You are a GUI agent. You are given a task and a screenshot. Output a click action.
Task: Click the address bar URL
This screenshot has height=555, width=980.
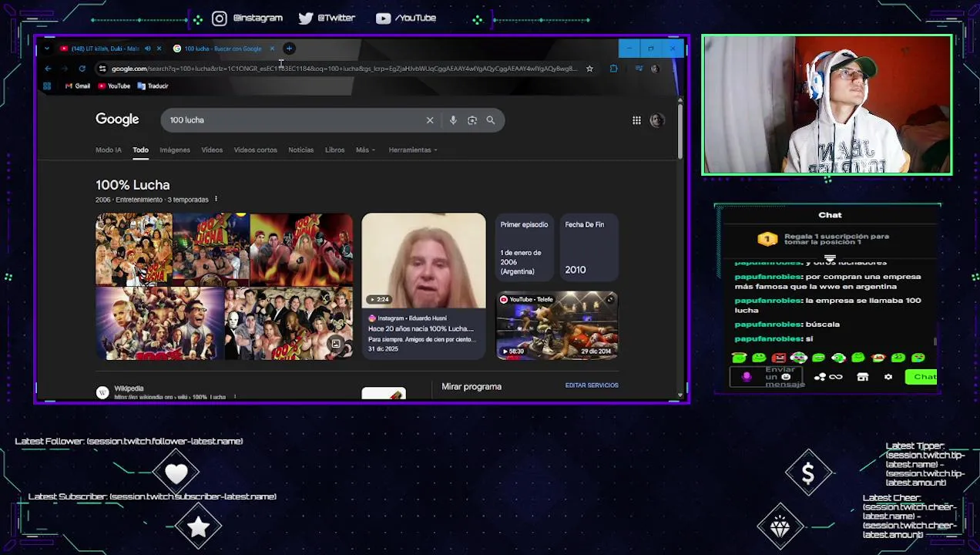[x=344, y=69]
